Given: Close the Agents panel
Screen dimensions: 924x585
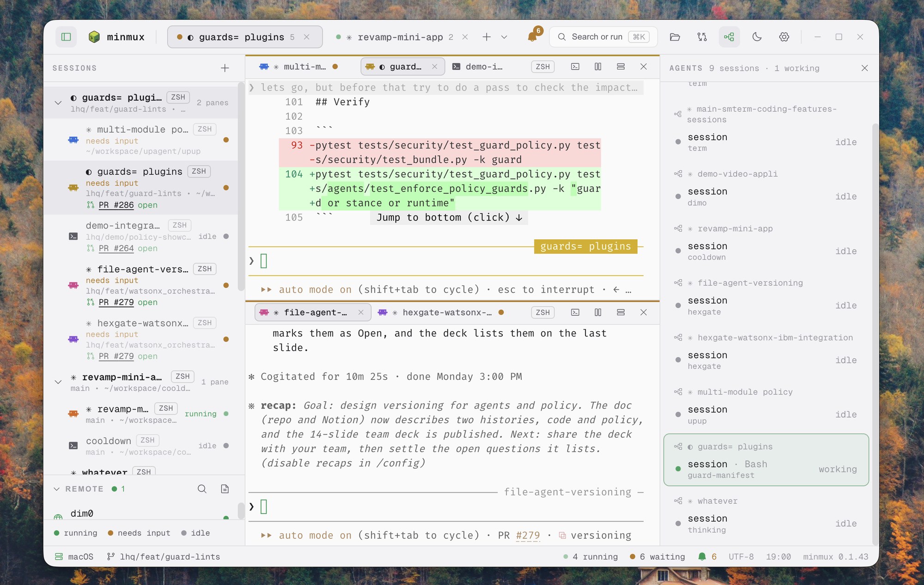Looking at the screenshot, I should click(x=865, y=68).
